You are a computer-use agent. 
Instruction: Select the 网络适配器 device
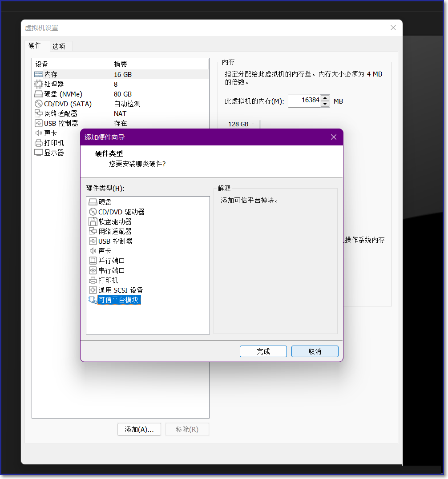click(x=59, y=113)
